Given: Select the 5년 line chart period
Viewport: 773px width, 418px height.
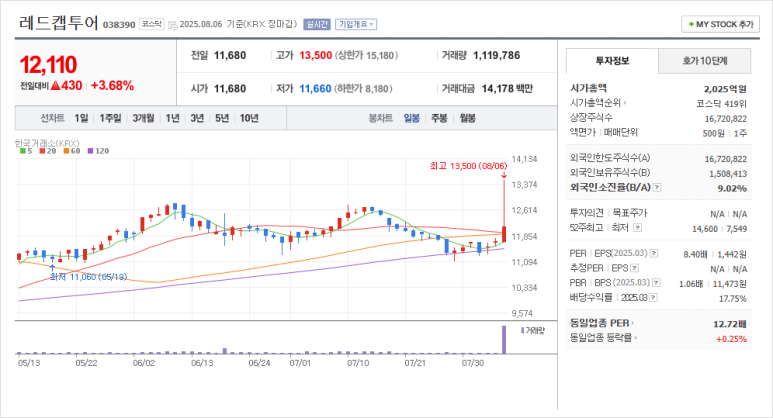Looking at the screenshot, I should coord(222,118).
